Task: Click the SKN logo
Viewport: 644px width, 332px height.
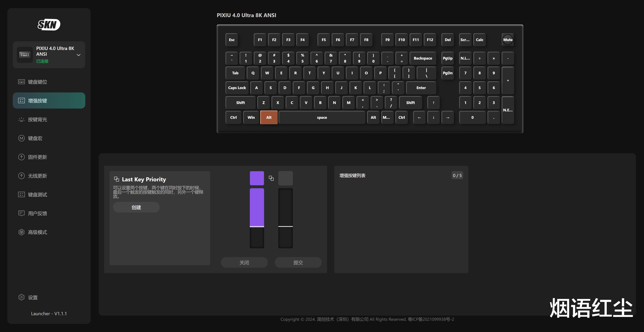Action: (x=49, y=24)
